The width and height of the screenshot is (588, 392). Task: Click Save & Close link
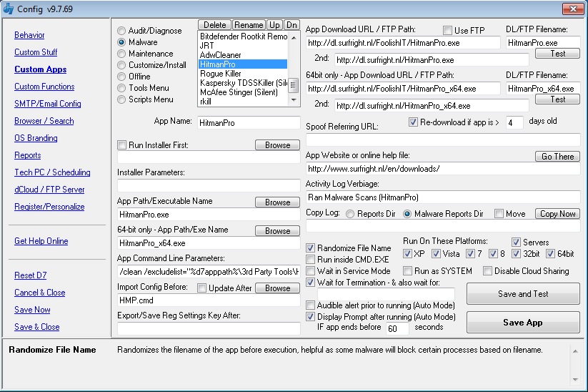click(36, 327)
